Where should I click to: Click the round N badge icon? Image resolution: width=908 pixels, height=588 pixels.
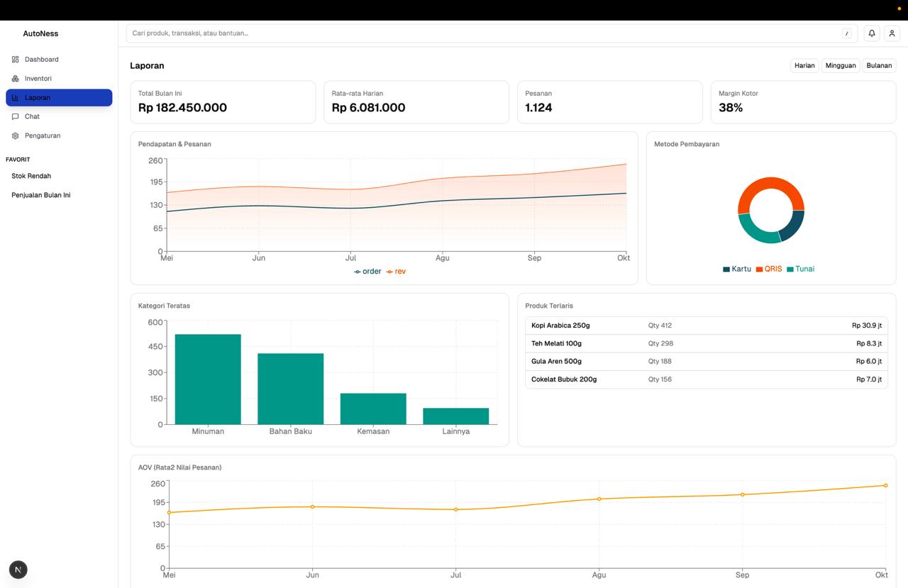[x=18, y=570]
